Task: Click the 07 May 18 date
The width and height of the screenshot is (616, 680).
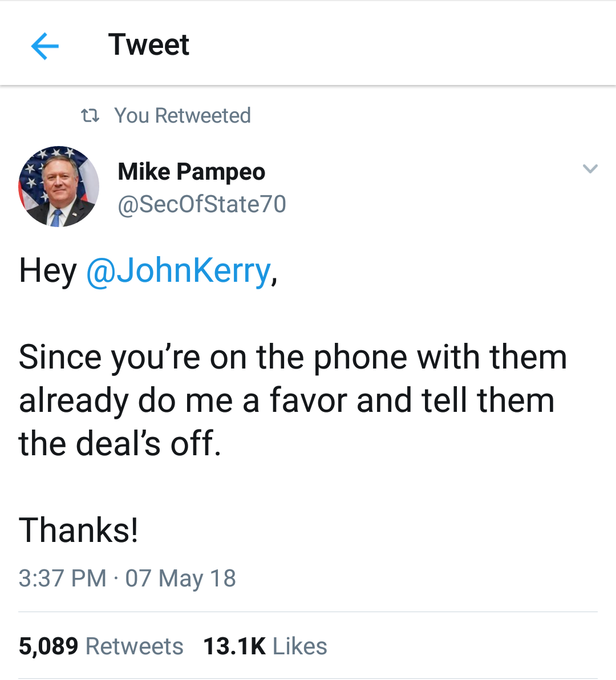Action: (x=180, y=578)
